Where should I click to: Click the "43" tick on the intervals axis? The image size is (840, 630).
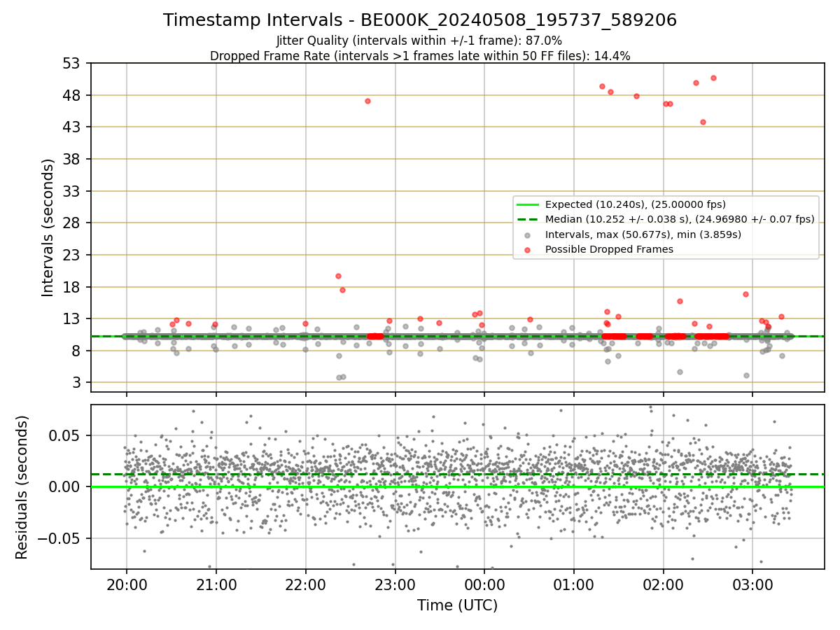click(73, 127)
